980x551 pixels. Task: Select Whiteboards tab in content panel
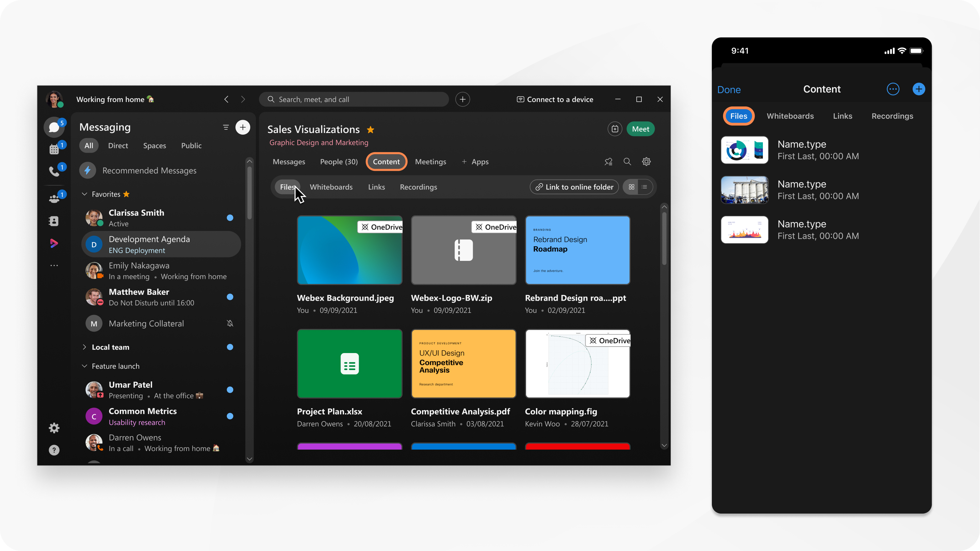point(331,186)
